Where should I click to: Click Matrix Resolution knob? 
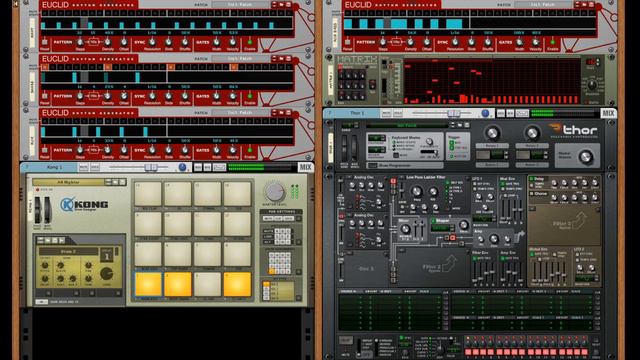[591, 85]
